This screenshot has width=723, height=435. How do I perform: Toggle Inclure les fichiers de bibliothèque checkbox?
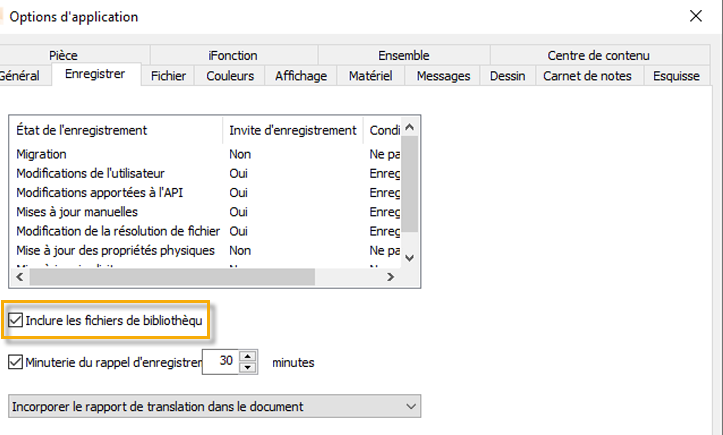coord(16,320)
